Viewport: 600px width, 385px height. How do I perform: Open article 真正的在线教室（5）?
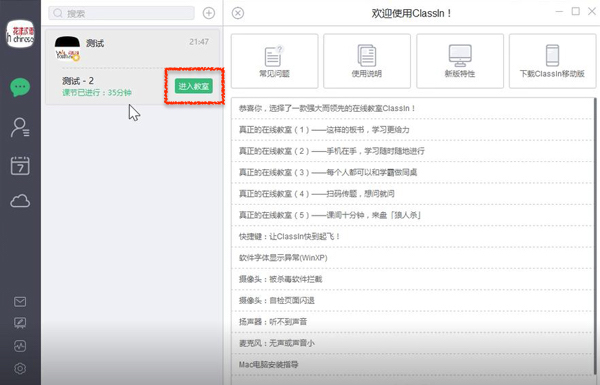coord(412,215)
